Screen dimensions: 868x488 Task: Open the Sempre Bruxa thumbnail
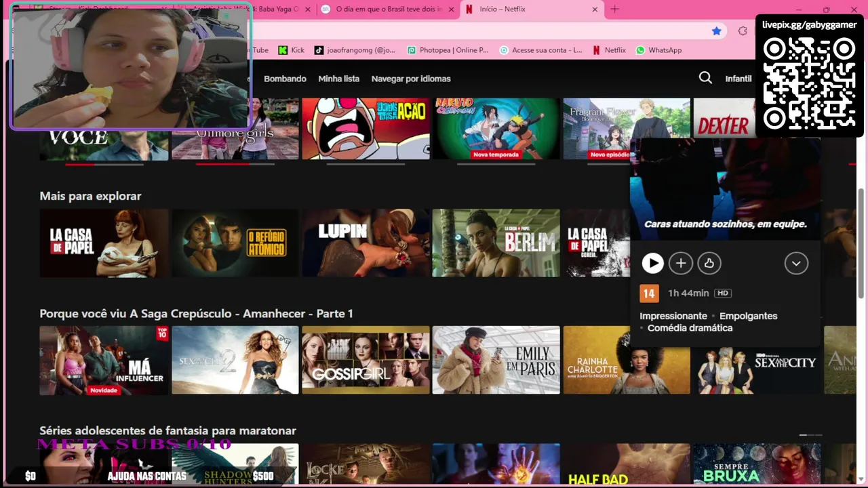click(757, 464)
